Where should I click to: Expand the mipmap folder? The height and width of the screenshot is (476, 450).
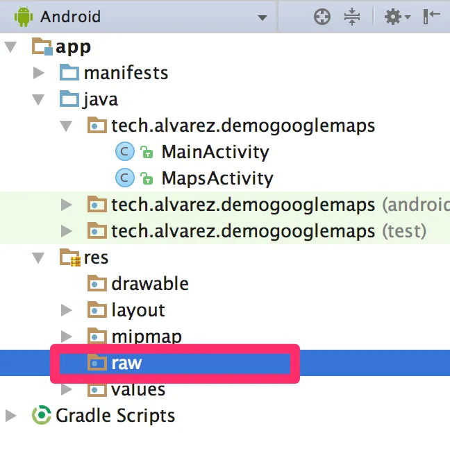point(66,337)
